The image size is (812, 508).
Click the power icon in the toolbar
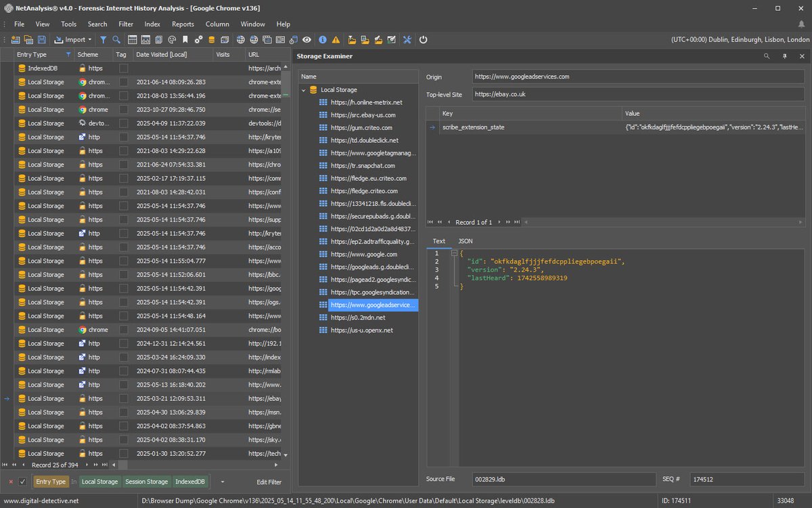tap(424, 40)
